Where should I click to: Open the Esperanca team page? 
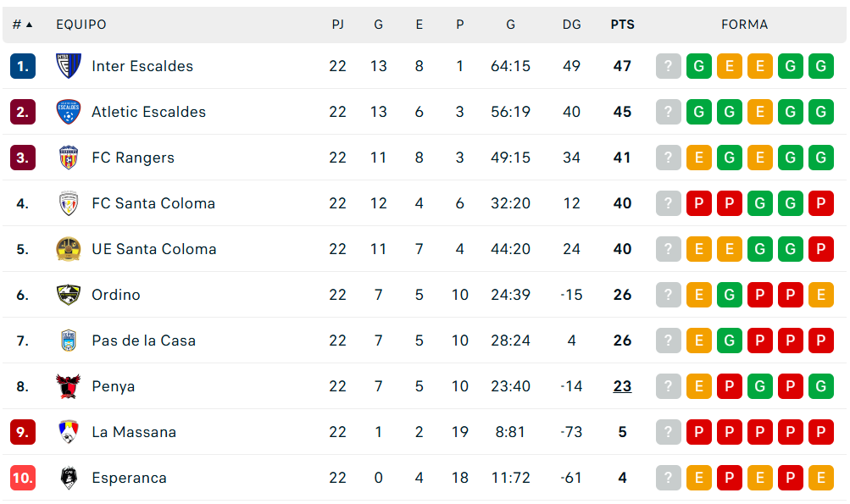129,478
